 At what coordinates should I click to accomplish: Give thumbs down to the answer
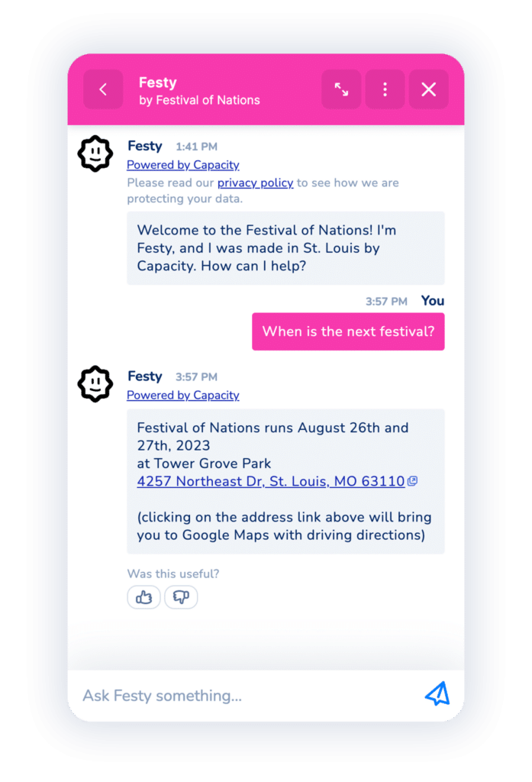coord(181,597)
